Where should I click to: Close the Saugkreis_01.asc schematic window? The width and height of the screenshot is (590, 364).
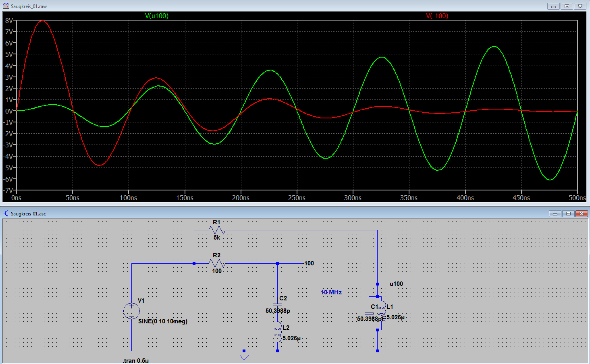click(x=581, y=213)
